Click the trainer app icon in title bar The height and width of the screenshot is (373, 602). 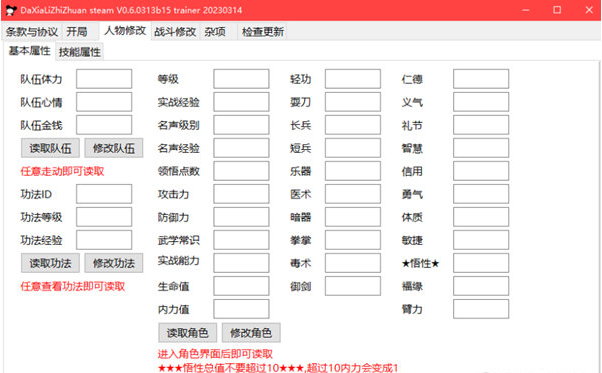(x=10, y=10)
